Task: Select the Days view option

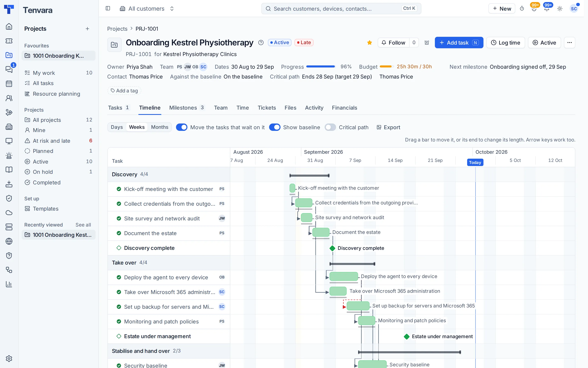Action: point(117,127)
